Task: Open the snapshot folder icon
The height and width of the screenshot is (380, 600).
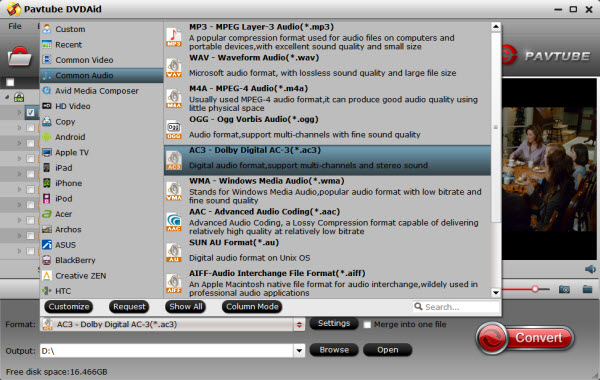Action: pyautogui.click(x=587, y=289)
